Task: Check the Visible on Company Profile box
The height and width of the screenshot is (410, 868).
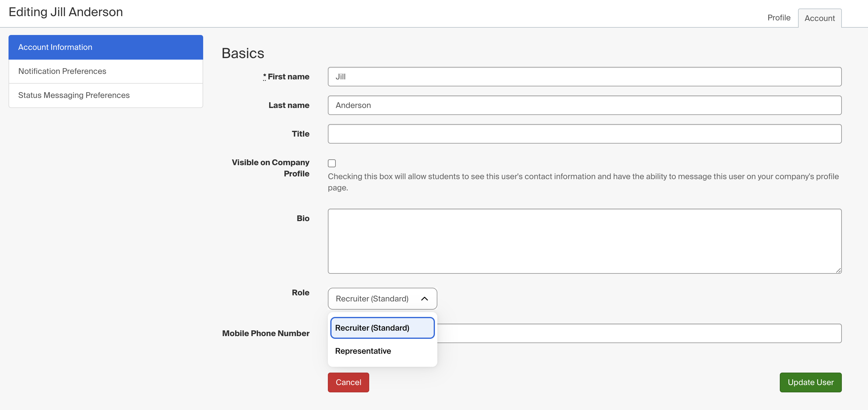Action: click(x=332, y=163)
